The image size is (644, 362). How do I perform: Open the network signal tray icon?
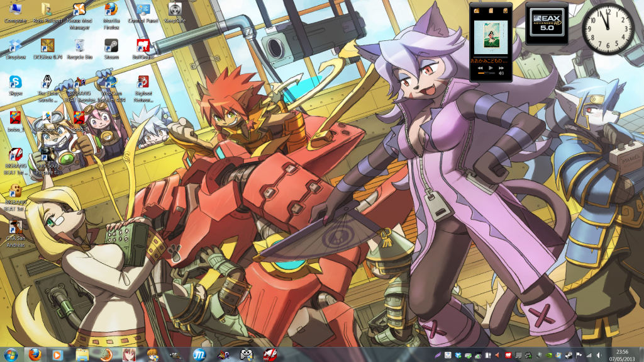tap(589, 355)
